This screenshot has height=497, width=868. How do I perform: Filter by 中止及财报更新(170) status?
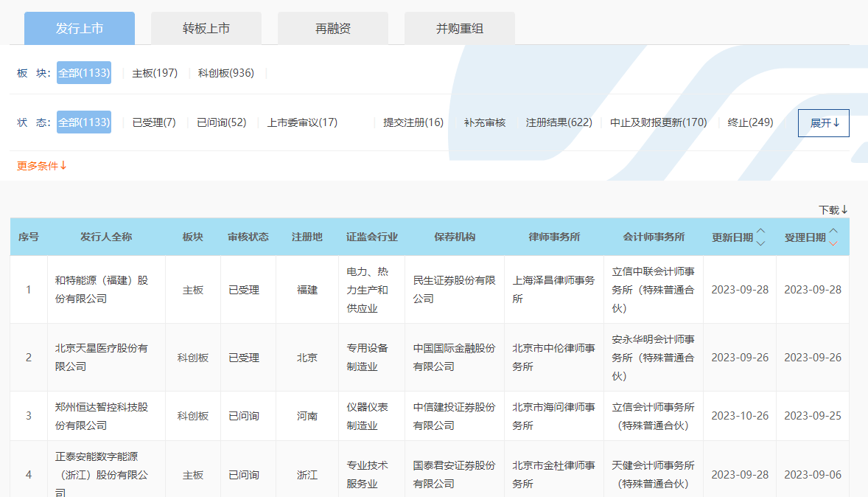[658, 122]
